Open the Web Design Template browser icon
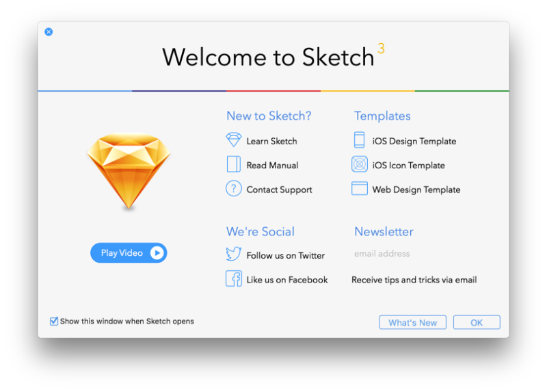The height and width of the screenshot is (392, 547). 360,189
